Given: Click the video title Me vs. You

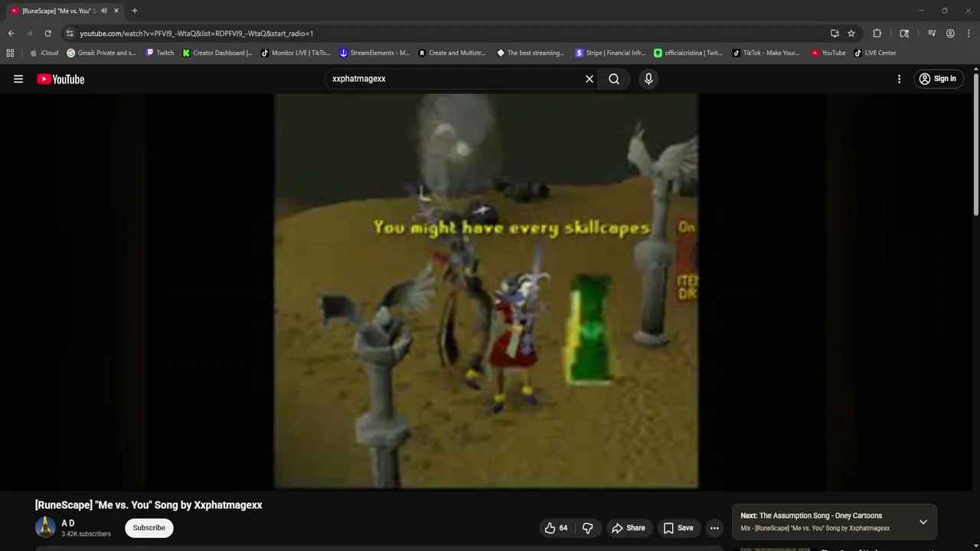Looking at the screenshot, I should click(x=149, y=505).
